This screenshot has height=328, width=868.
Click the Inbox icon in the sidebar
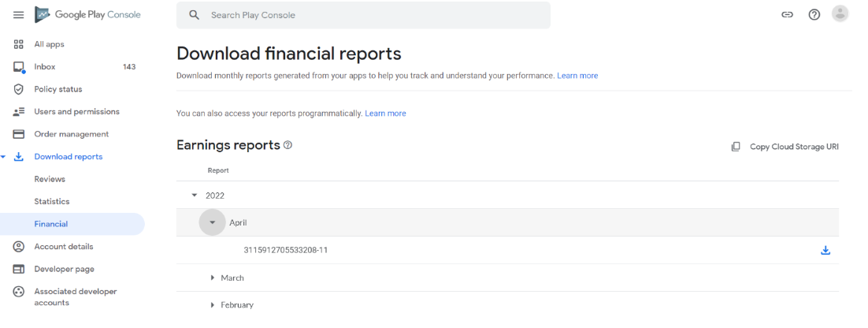18,67
